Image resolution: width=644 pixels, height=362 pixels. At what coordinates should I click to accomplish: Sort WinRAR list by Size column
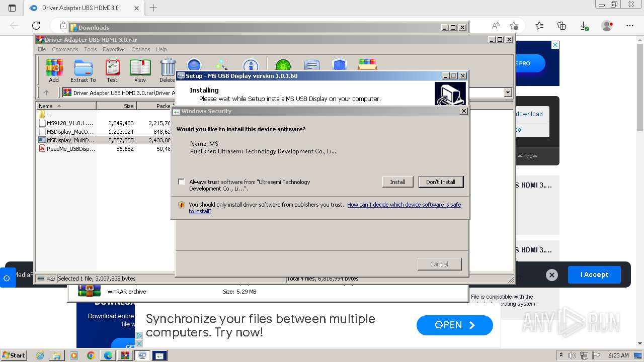pos(116,106)
